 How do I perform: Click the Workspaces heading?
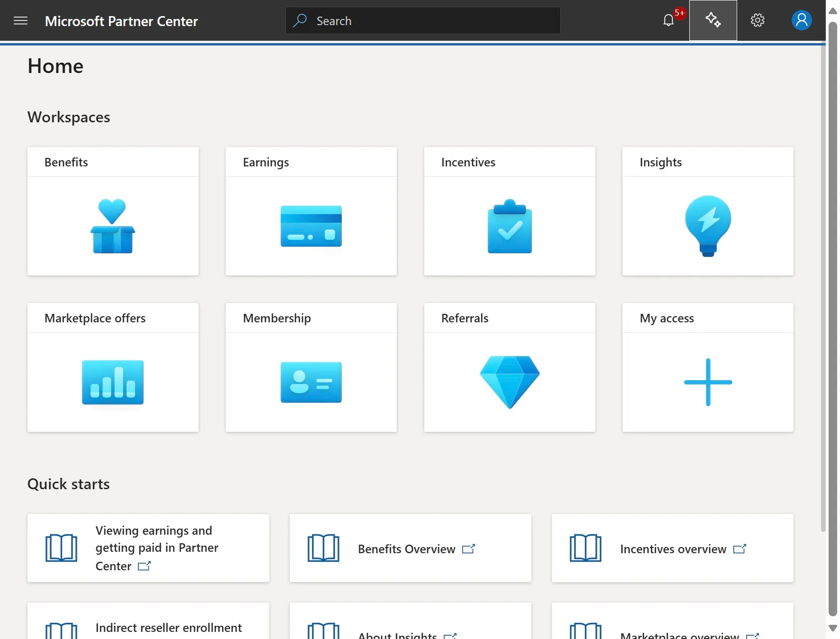click(69, 117)
